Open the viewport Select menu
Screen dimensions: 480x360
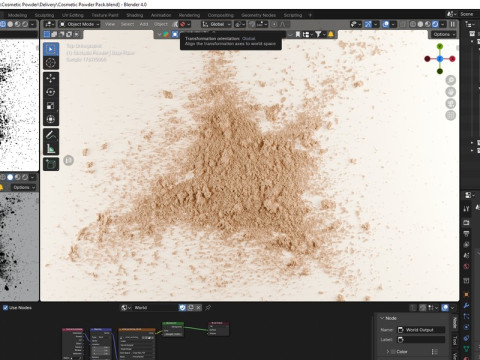tap(127, 24)
